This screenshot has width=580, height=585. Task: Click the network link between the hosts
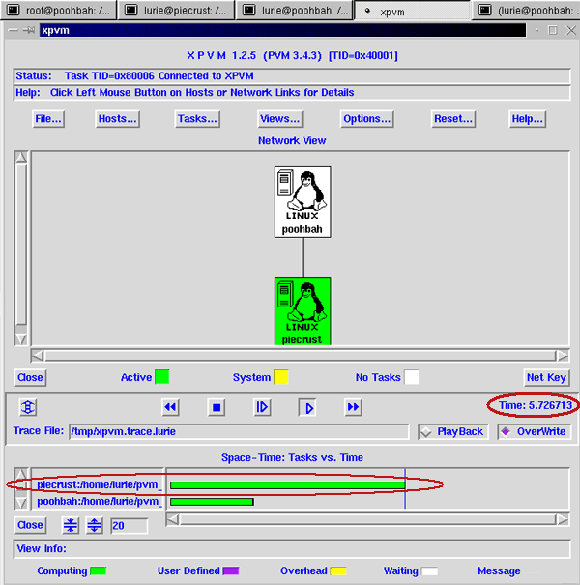(303, 257)
